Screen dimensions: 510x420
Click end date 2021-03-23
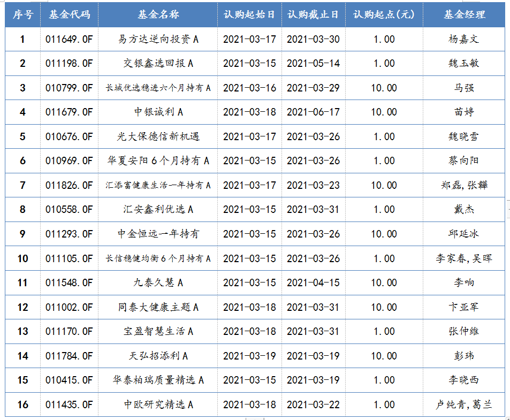point(313,185)
